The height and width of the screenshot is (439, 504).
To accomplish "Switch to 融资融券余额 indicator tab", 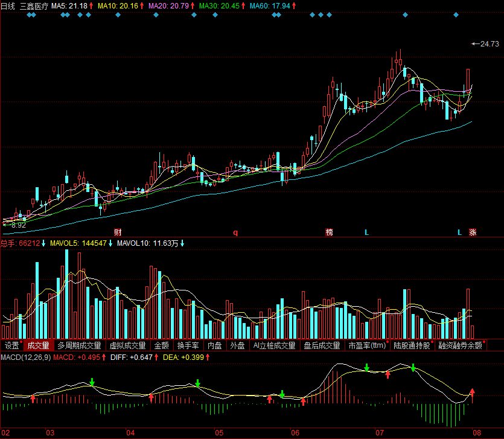I will point(460,346).
